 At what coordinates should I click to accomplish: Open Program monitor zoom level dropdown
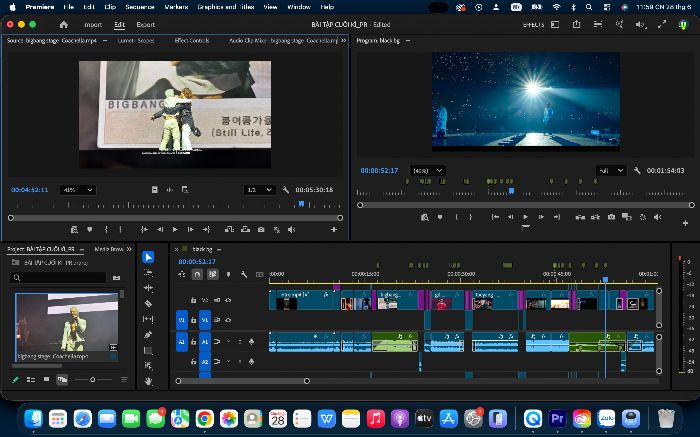click(427, 171)
